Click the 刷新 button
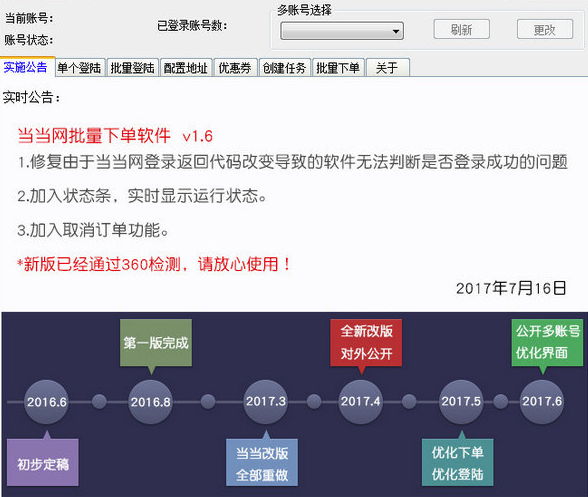Screen dimensions: 588x497 click(x=462, y=29)
